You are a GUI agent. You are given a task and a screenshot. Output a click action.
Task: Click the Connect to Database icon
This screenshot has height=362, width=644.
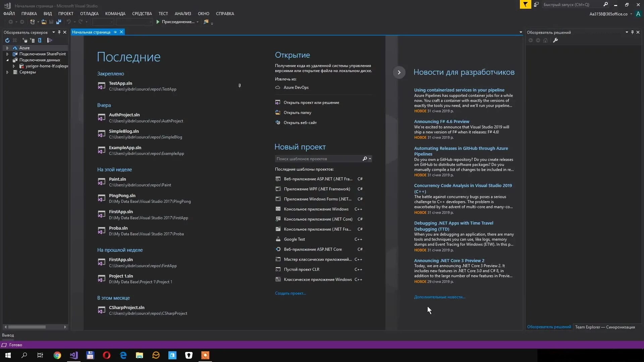pyautogui.click(x=24, y=40)
